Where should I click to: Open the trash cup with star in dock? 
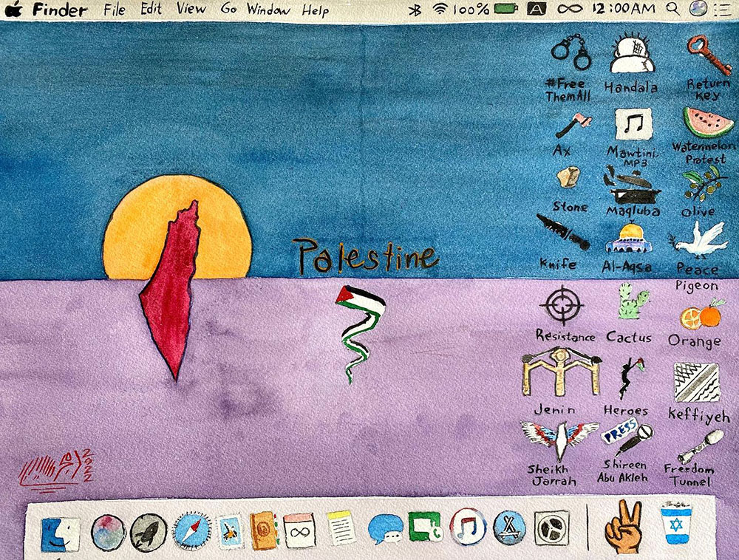676,523
